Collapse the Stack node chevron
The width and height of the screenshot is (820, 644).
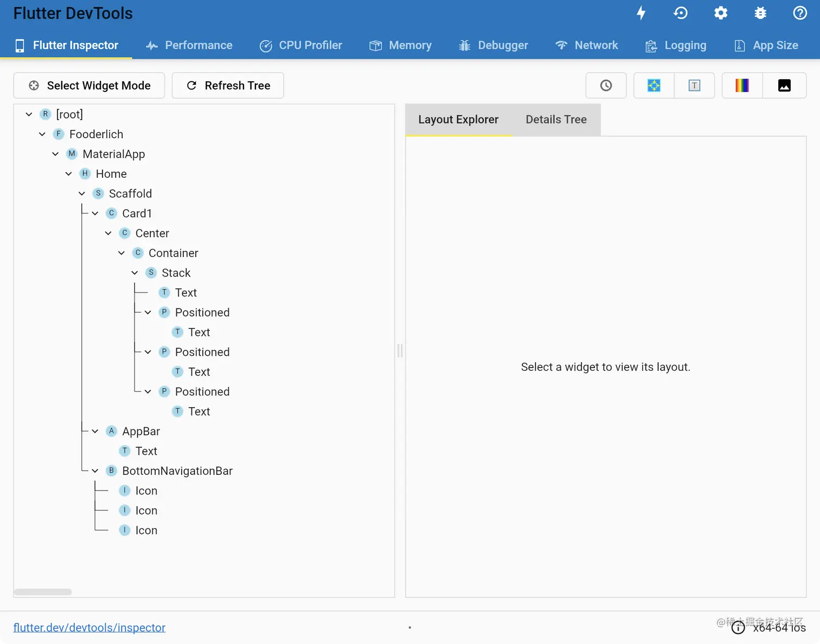134,273
